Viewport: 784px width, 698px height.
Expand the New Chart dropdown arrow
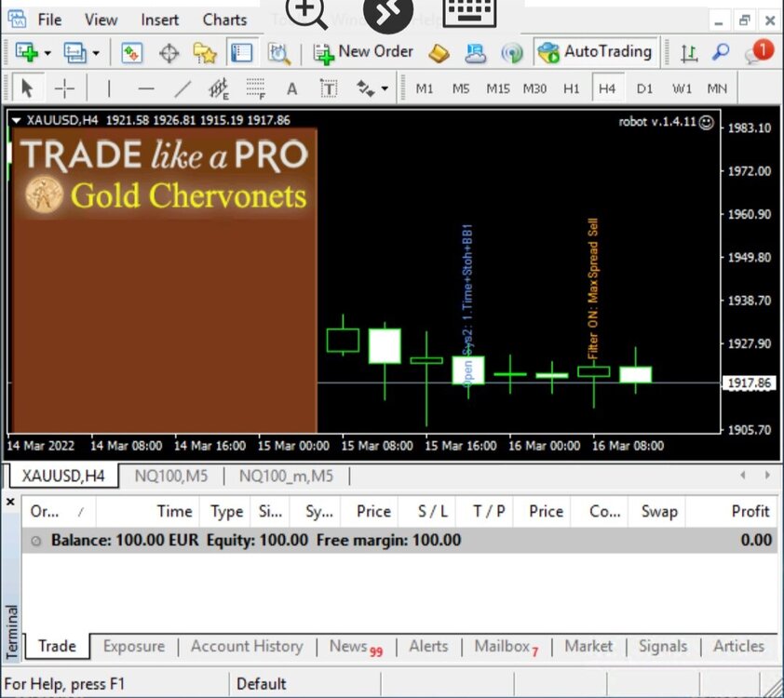pyautogui.click(x=47, y=53)
